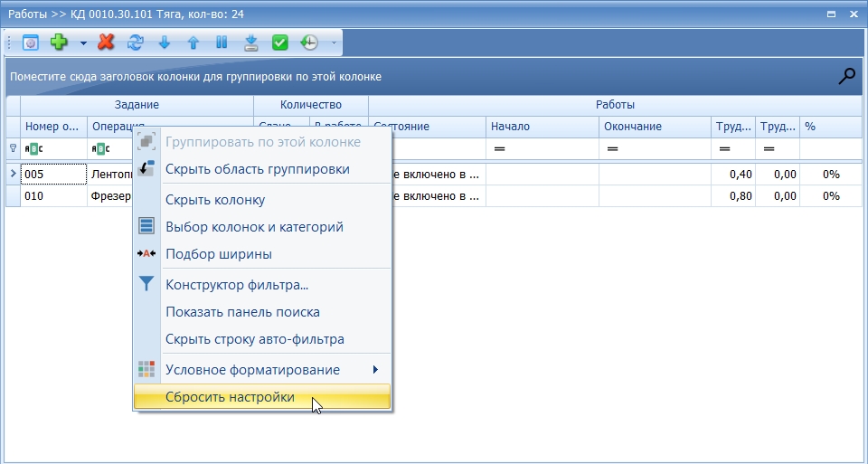Select the cell with number 005
Screen dimensions: 868x464
click(53, 175)
